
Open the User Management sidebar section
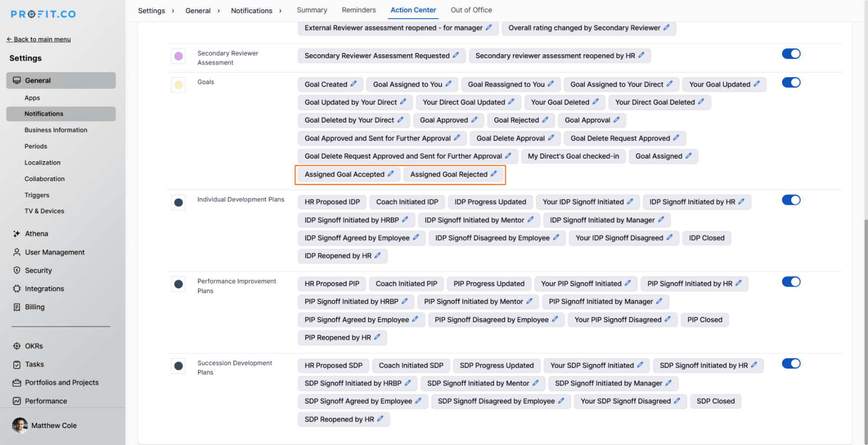click(x=55, y=252)
